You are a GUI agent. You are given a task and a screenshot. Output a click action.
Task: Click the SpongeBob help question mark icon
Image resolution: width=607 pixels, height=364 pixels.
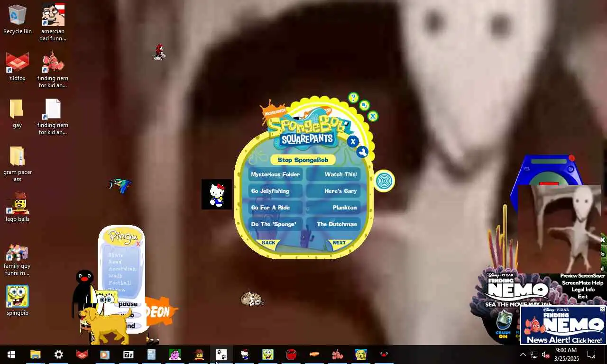pos(353,98)
